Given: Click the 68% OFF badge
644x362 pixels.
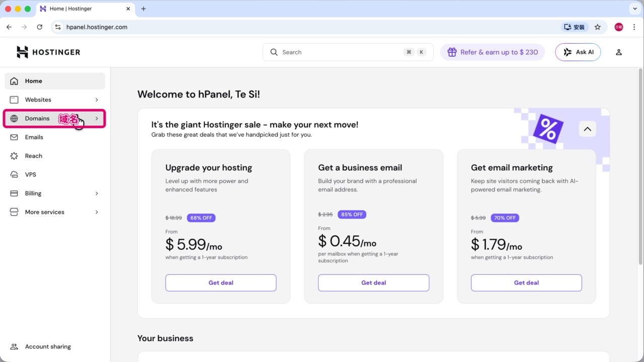Looking at the screenshot, I should pos(201,218).
